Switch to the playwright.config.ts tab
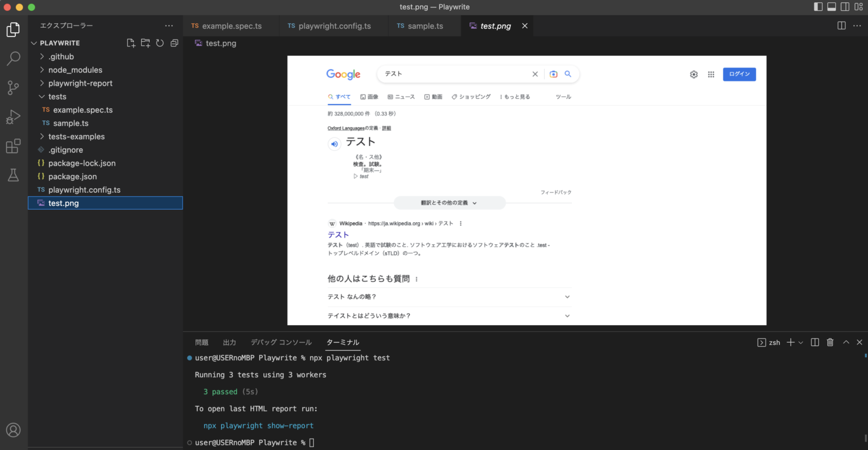Image resolution: width=868 pixels, height=450 pixels. (332, 26)
